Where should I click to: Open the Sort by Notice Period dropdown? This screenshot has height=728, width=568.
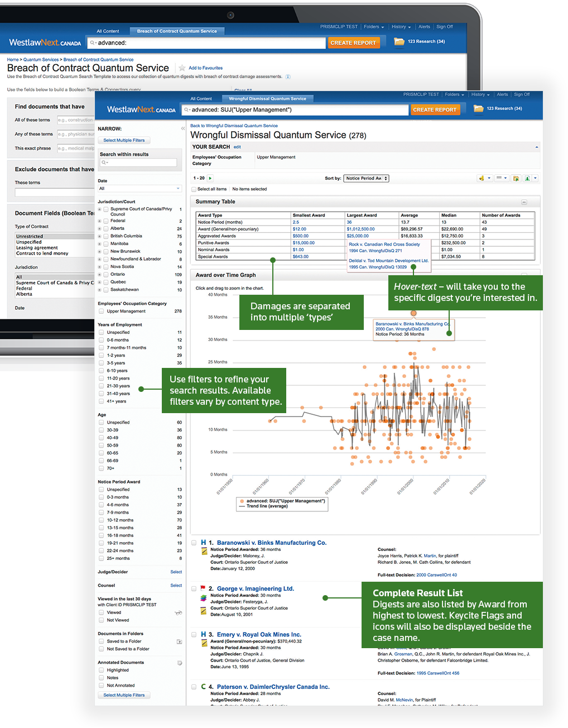tap(366, 178)
